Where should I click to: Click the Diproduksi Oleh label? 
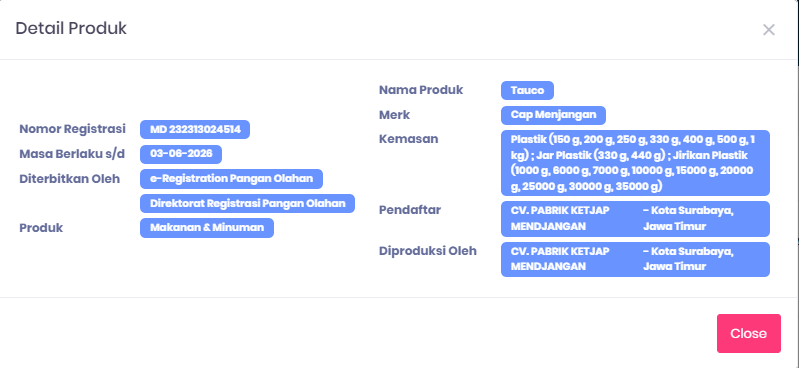click(x=428, y=251)
